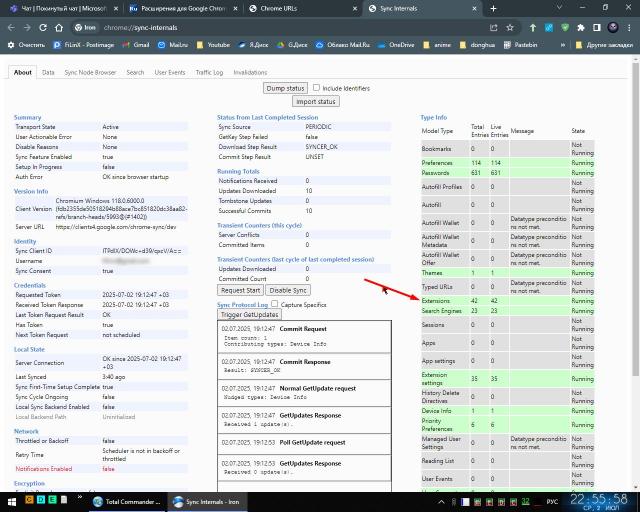
Task: Expand the taskbar toolbar » chevron
Action: 80,497
